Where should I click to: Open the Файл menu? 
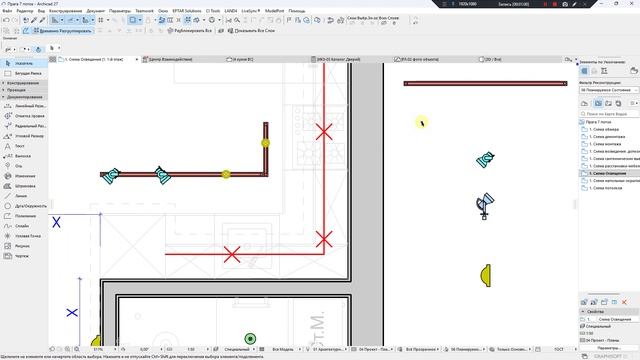(x=7, y=11)
